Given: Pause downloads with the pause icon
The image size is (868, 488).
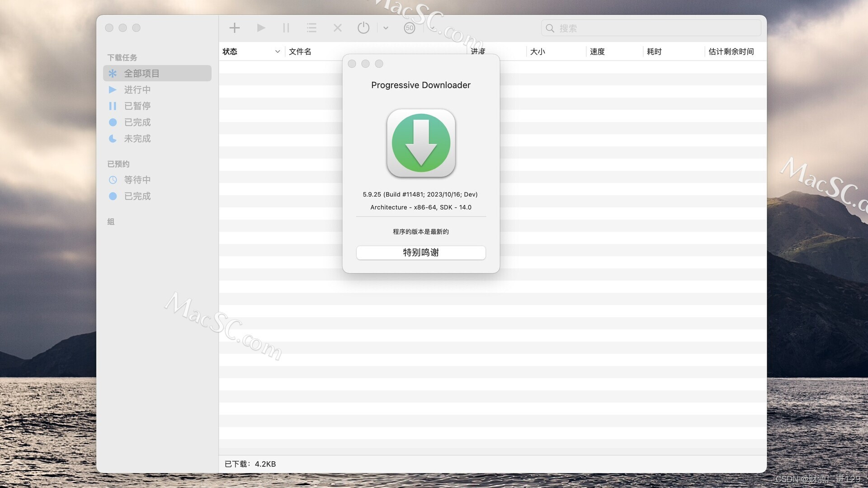Looking at the screenshot, I should (286, 28).
